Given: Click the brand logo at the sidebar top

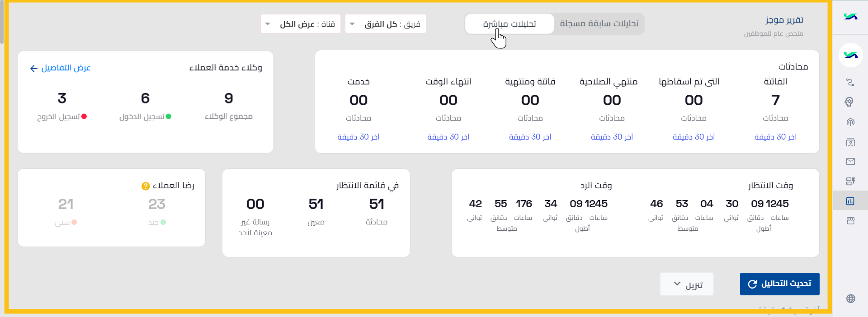Looking at the screenshot, I should click(x=850, y=17).
